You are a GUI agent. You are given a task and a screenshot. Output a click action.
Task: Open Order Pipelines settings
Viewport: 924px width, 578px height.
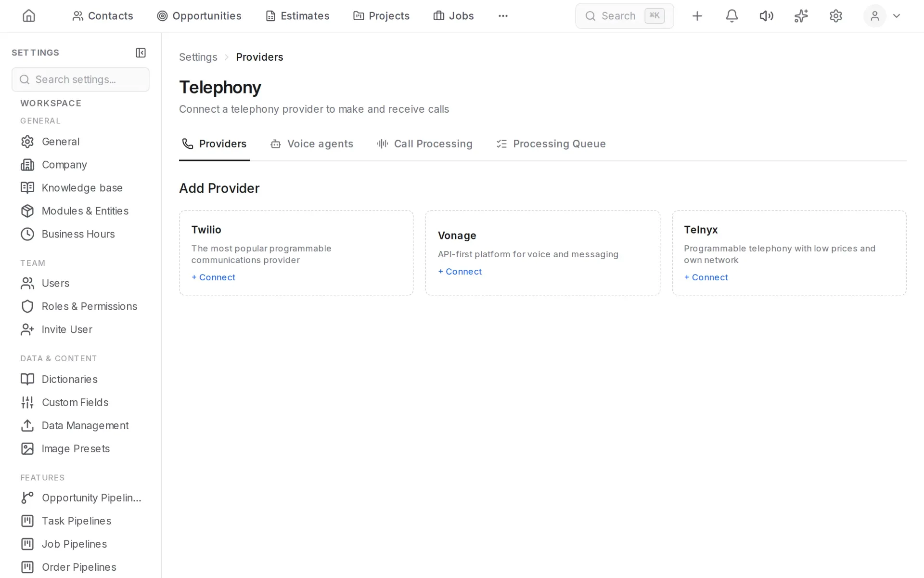(80, 567)
